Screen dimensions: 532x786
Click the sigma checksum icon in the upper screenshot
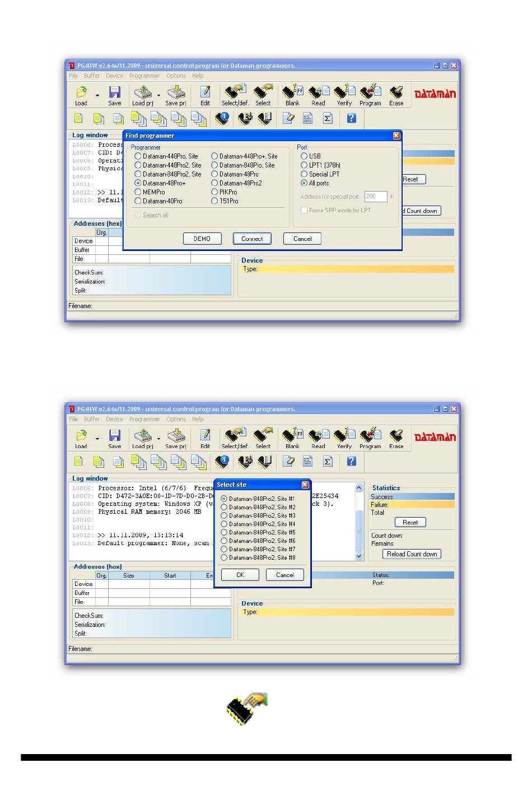pyautogui.click(x=328, y=118)
